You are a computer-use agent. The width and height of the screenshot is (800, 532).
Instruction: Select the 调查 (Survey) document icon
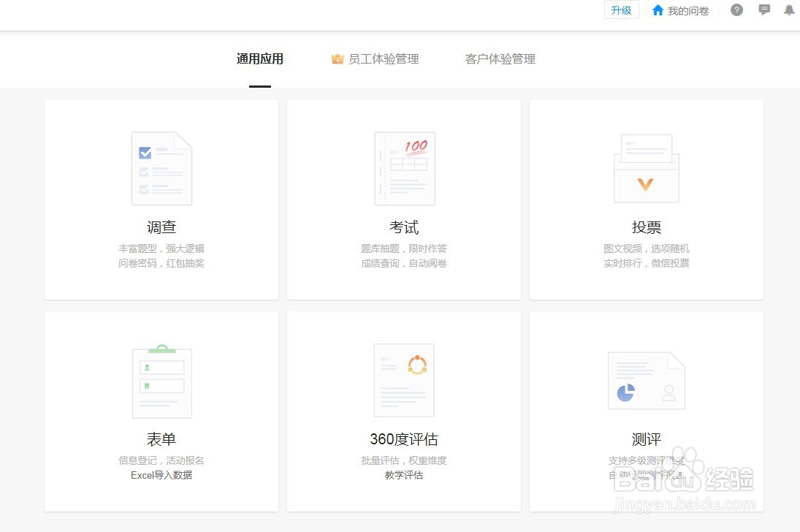(161, 167)
